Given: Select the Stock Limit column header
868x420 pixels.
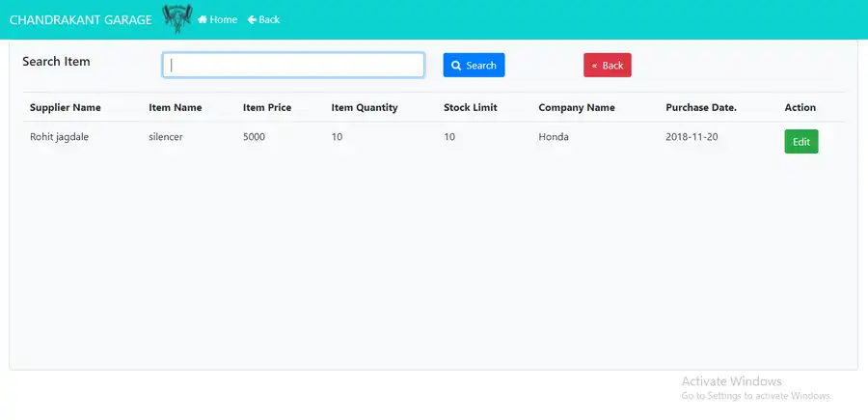Looking at the screenshot, I should pyautogui.click(x=470, y=107).
